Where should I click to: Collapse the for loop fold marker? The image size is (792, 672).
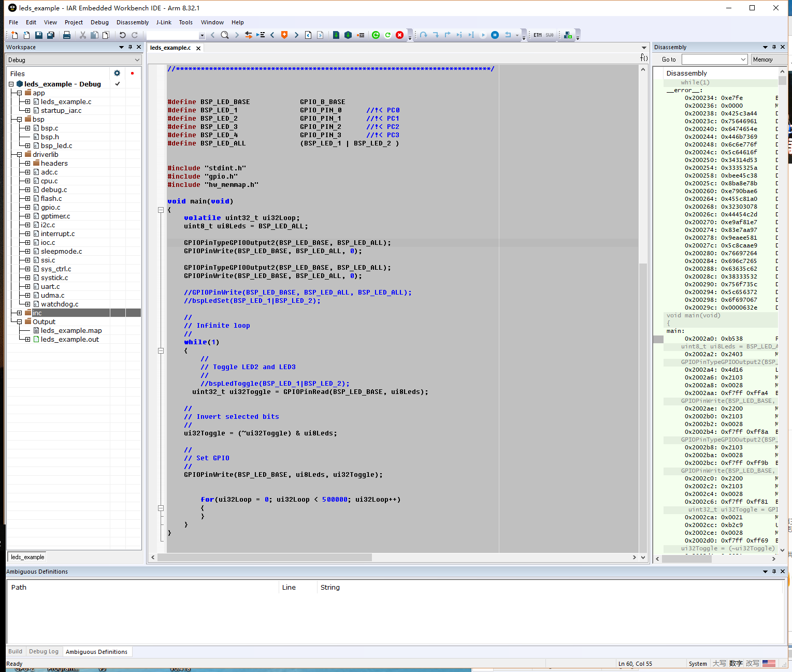(x=161, y=508)
